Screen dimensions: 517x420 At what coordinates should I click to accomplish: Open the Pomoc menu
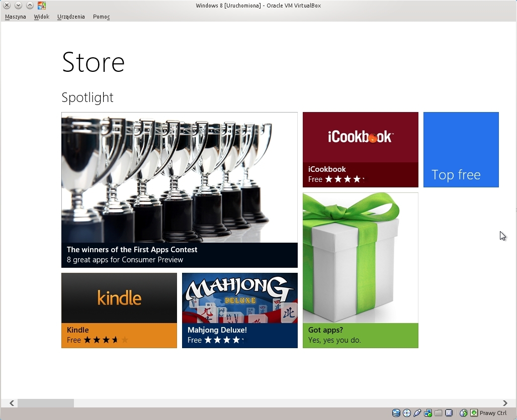click(101, 17)
